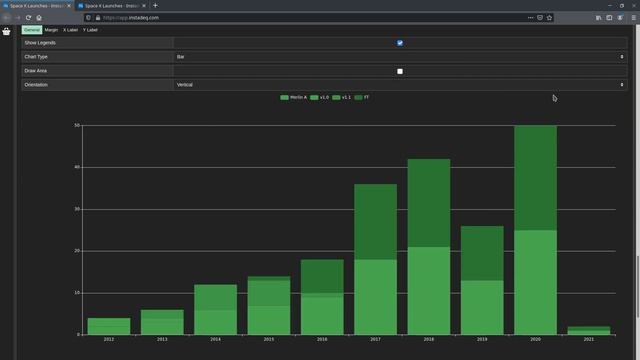Open the browser hamburger menu
The height and width of the screenshot is (360, 640).
point(633,18)
